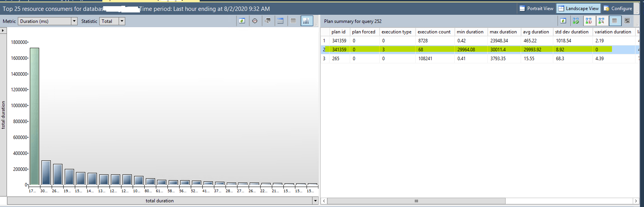Select row 1 with execution count 8728

pyautogui.click(x=480, y=40)
